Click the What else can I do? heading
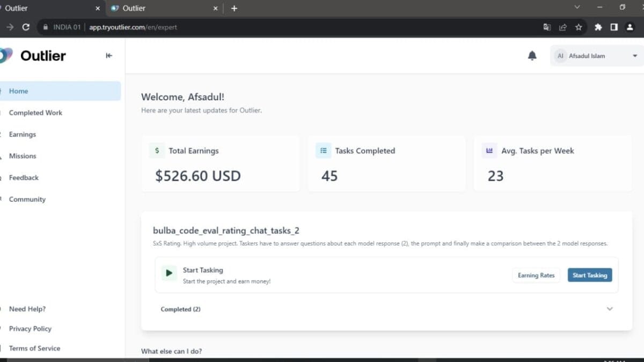The height and width of the screenshot is (362, 644). click(x=171, y=351)
